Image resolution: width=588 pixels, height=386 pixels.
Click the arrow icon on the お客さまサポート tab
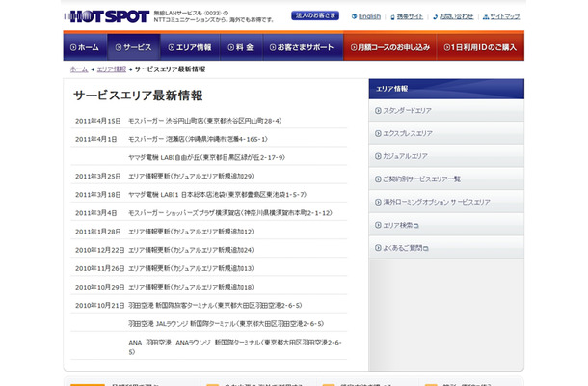point(273,47)
